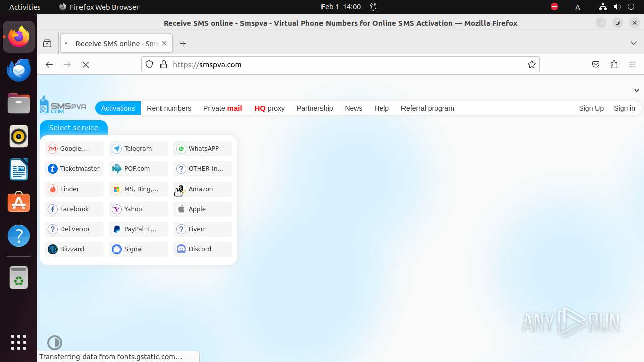Toggle the contrast theme circle icon
Screen dimensions: 644x362
tap(55, 343)
